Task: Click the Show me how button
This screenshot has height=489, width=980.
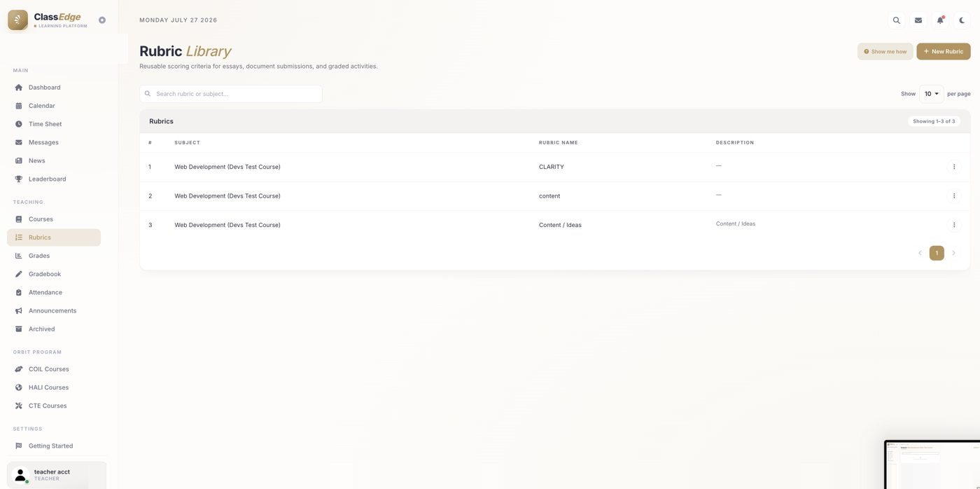Action: pyautogui.click(x=885, y=51)
